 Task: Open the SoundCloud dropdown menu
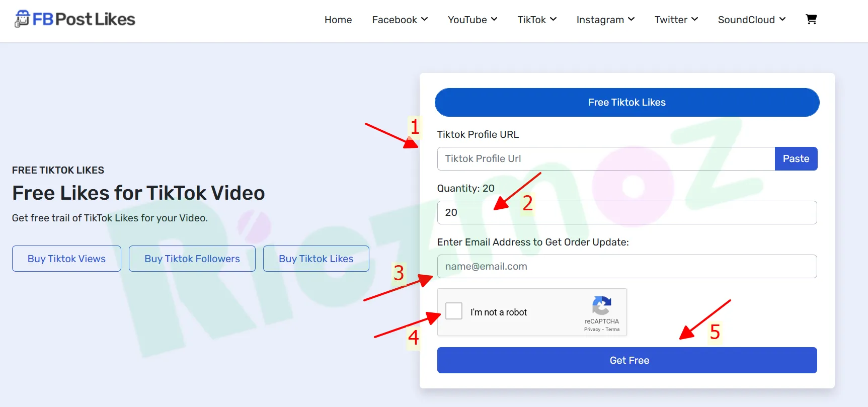pyautogui.click(x=752, y=20)
